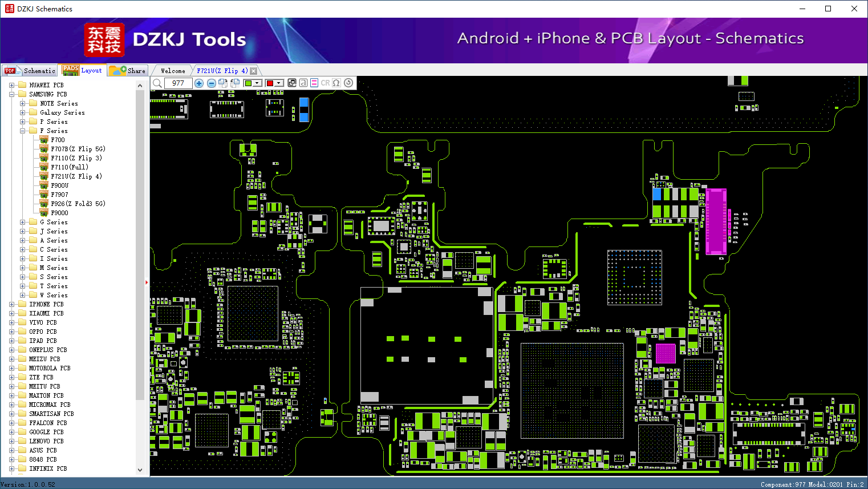Viewport: 868px width, 489px height.
Task: Collapse the F Series folder
Action: [x=23, y=131]
